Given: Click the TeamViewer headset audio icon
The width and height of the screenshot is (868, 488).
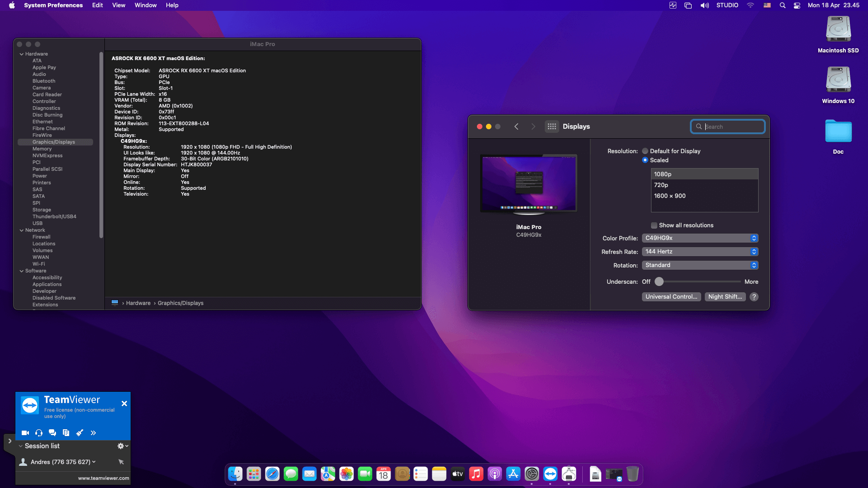Looking at the screenshot, I should pyautogui.click(x=39, y=433).
